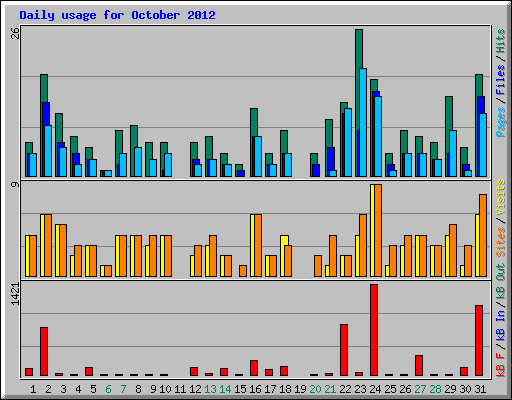Click the day '2' axis label

pos(48,389)
